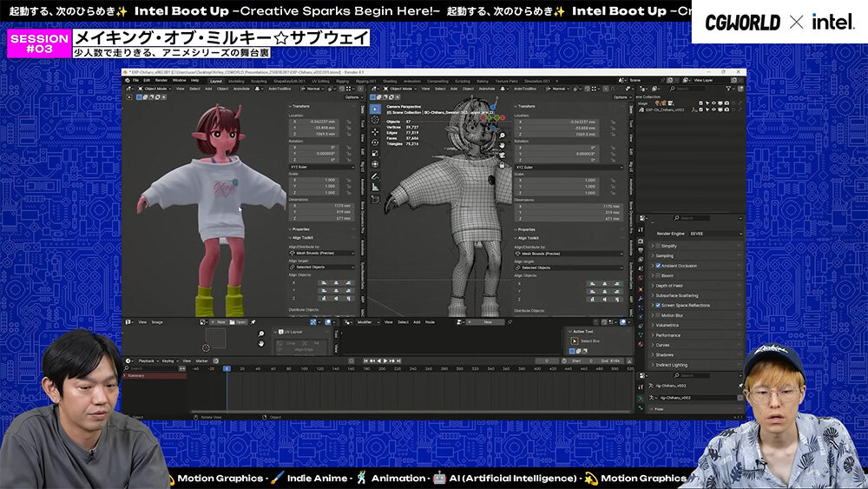868x489 pixels.
Task: Open the Playback popover in timeline
Action: [148, 360]
